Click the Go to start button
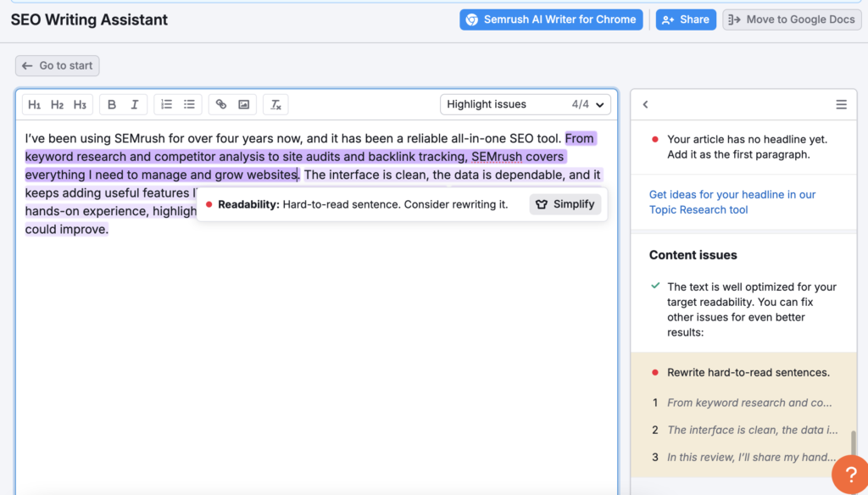Screen dimensions: 868x495 tap(57, 65)
